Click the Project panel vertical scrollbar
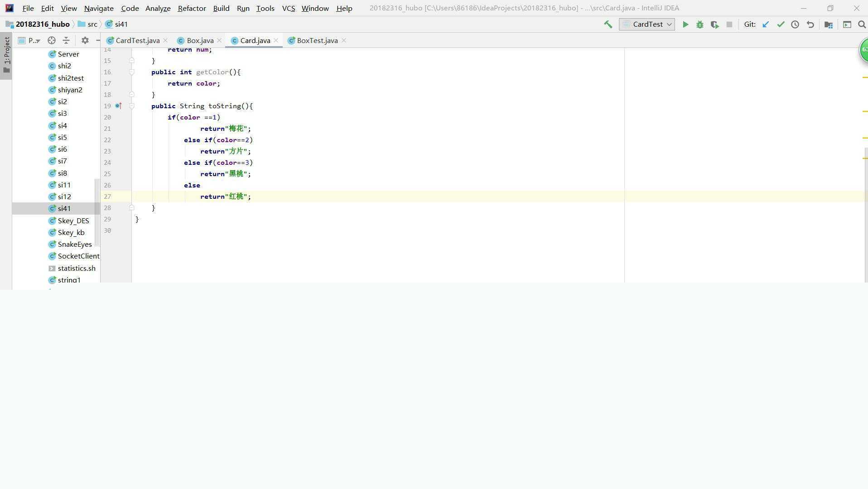 [x=97, y=213]
